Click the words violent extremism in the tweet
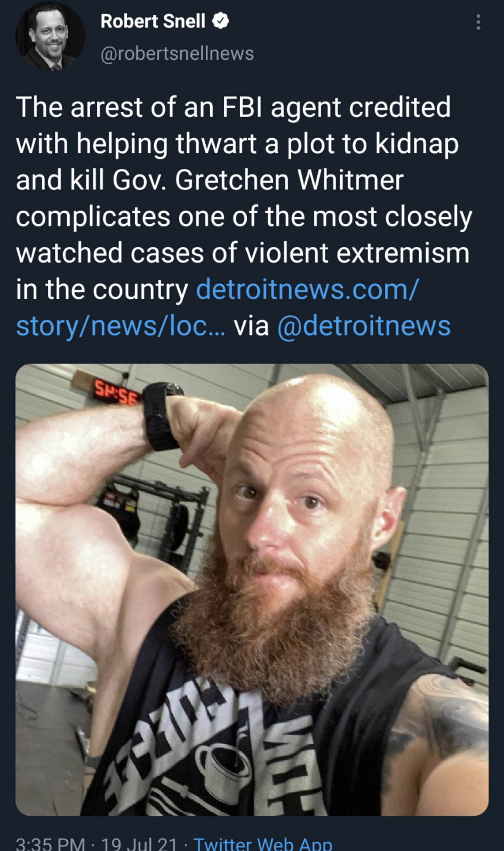Viewport: 504px width, 851px height. 357,253
